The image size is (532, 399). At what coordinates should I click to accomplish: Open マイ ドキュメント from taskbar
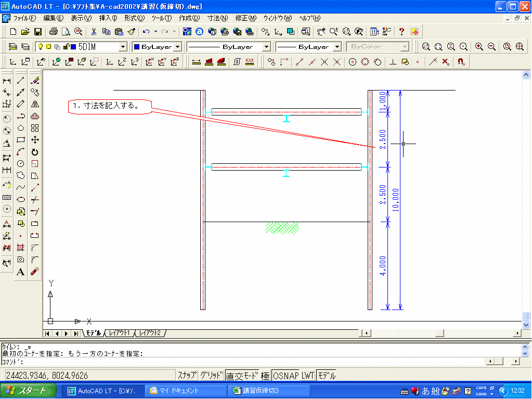click(185, 391)
